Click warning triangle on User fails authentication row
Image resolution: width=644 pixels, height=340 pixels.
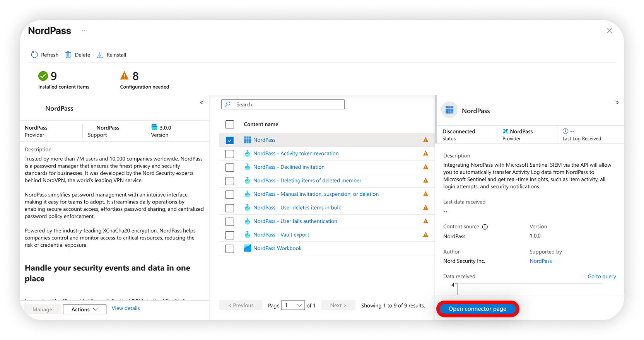point(425,221)
